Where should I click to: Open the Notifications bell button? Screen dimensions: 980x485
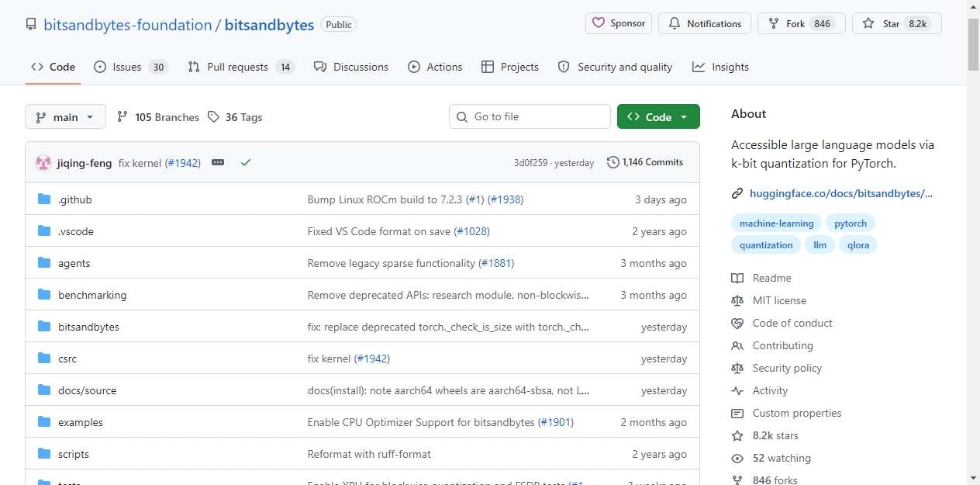point(705,23)
